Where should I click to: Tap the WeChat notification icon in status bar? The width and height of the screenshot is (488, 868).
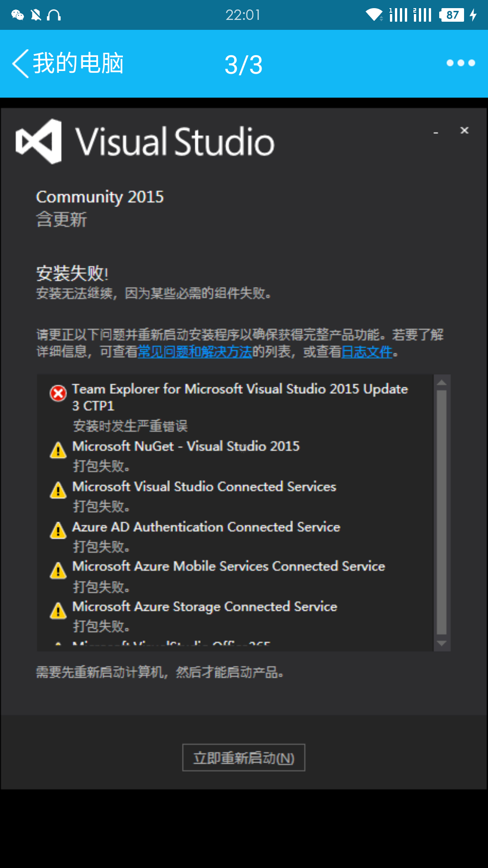[17, 15]
